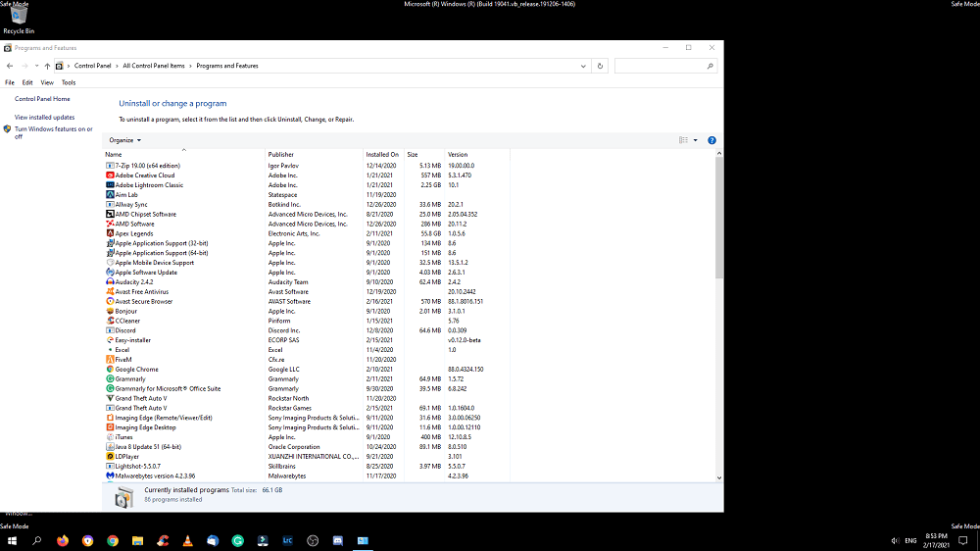980x551 pixels.
Task: Select Imaging Edge Desktop row
Action: tap(306, 427)
